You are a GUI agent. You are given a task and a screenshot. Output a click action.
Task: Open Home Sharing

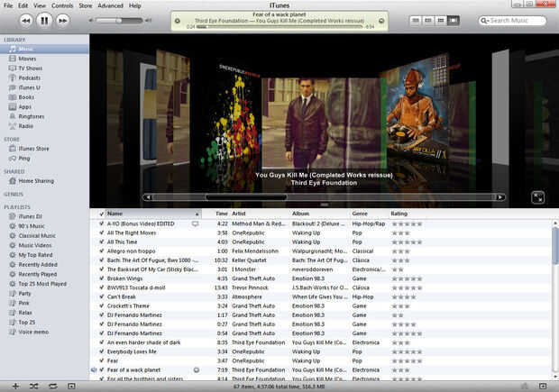point(36,181)
